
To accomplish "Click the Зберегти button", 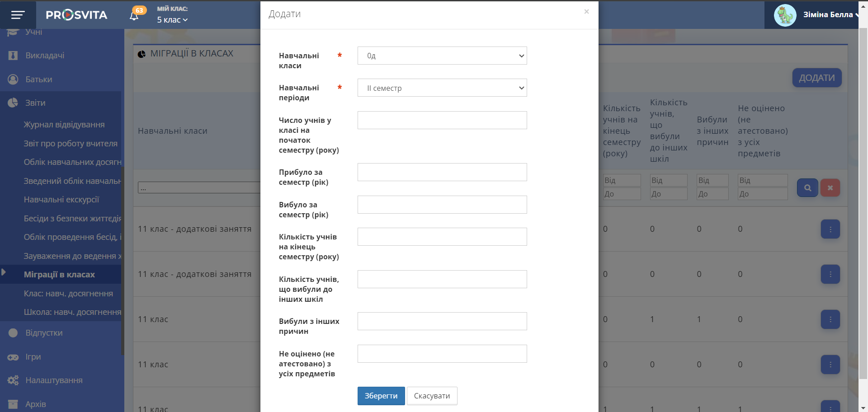I will click(x=381, y=396).
